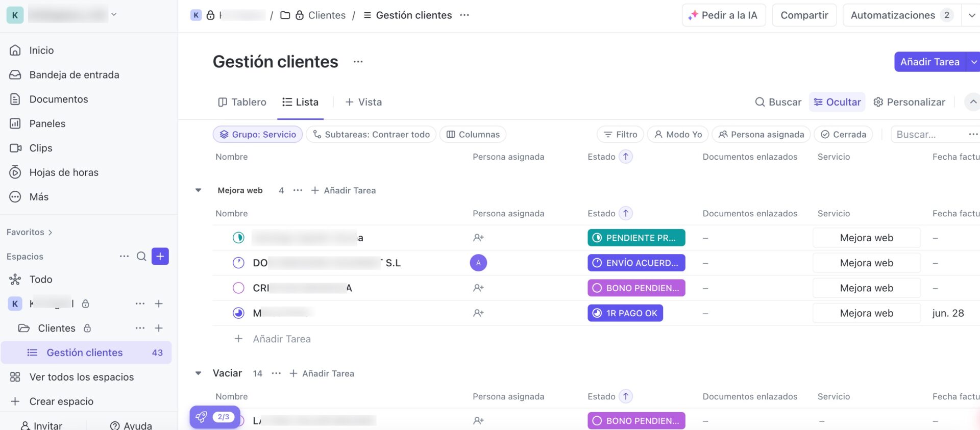Click Buscar in view toolbar
Screen dimensions: 980x430
pyautogui.click(x=778, y=102)
